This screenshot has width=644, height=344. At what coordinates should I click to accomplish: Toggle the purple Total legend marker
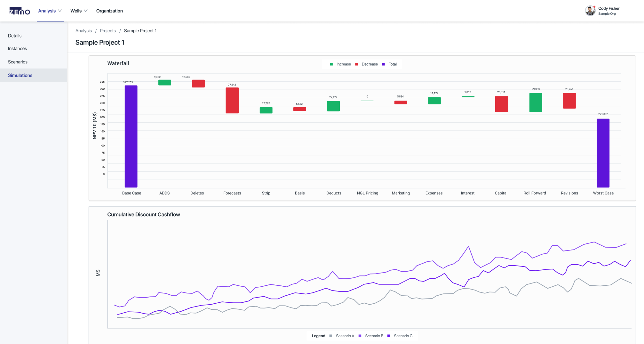click(x=383, y=64)
